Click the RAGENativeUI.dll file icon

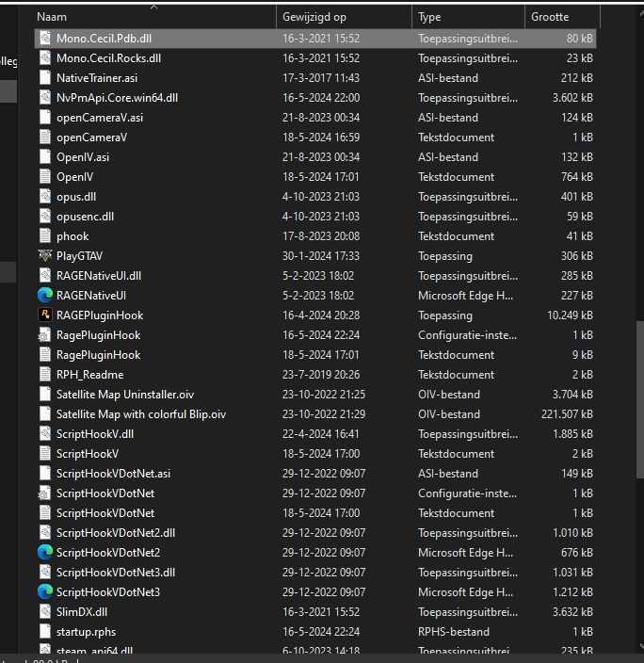coord(45,276)
